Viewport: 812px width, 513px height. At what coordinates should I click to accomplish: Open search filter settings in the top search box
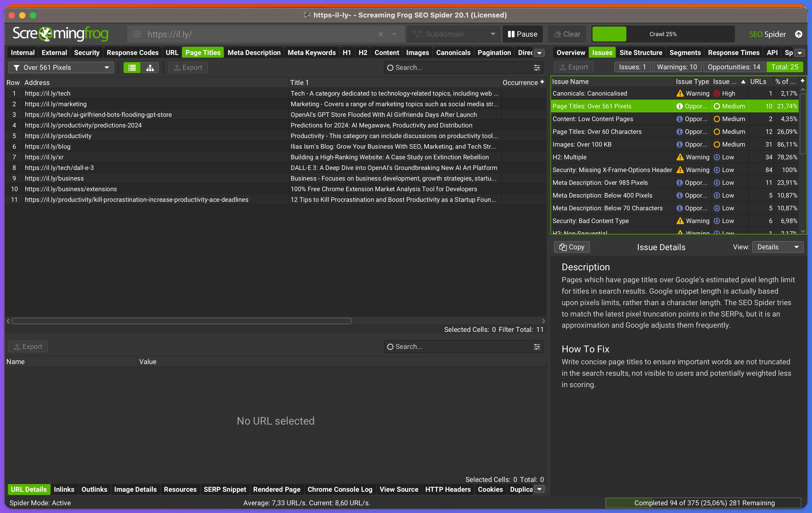pos(537,68)
